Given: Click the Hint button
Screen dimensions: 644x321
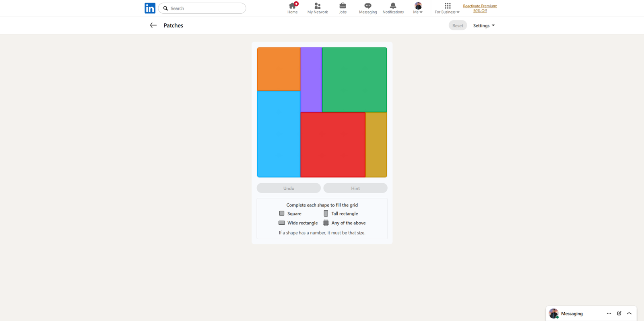Looking at the screenshot, I should (x=355, y=188).
